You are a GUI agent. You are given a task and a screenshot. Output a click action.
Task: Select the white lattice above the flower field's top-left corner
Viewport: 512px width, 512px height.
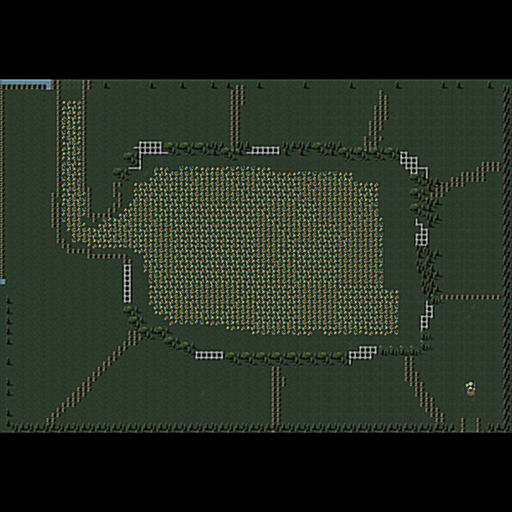(x=147, y=154)
